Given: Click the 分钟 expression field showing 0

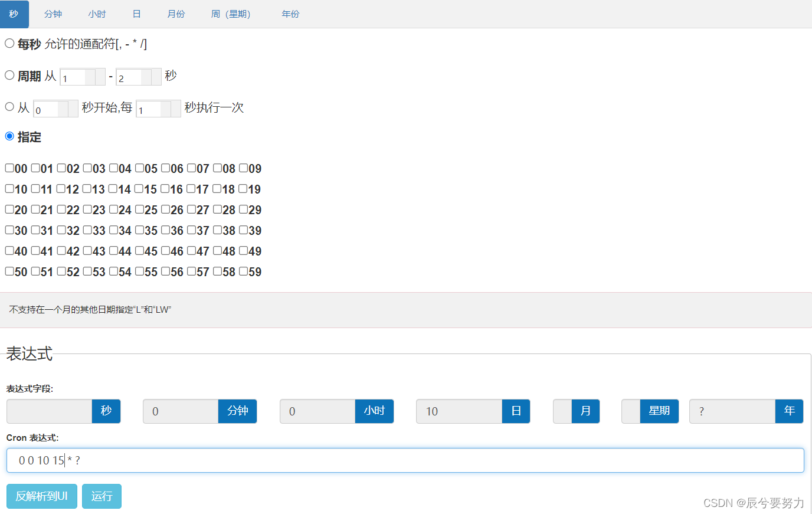Looking at the screenshot, I should click(181, 411).
